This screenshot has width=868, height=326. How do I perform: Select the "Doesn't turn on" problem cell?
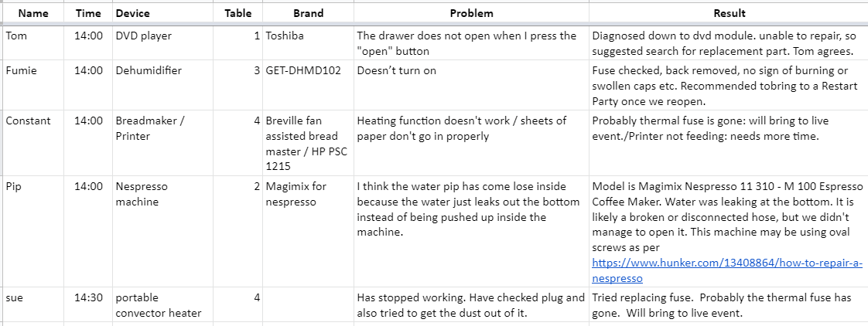pyautogui.click(x=471, y=85)
